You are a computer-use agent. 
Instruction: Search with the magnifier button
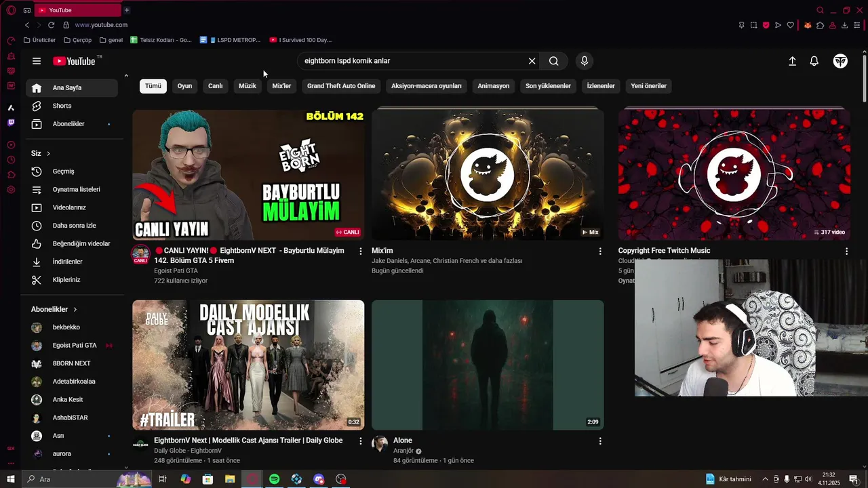554,61
